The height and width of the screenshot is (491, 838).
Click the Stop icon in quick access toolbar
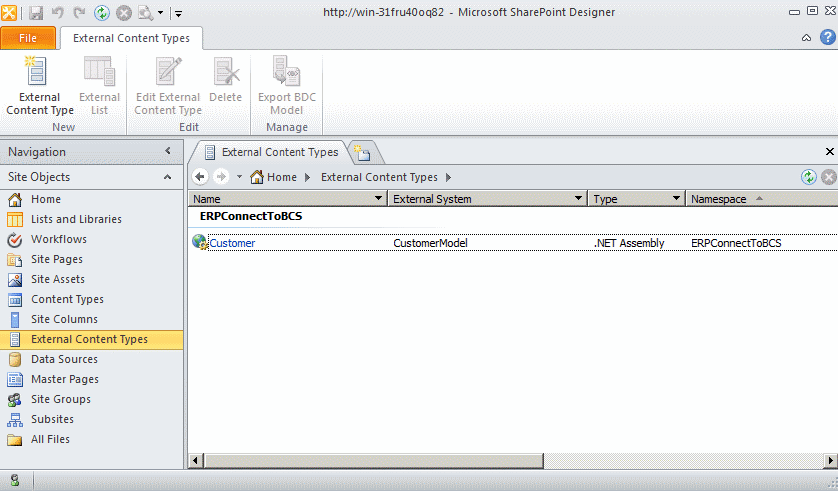click(x=124, y=12)
